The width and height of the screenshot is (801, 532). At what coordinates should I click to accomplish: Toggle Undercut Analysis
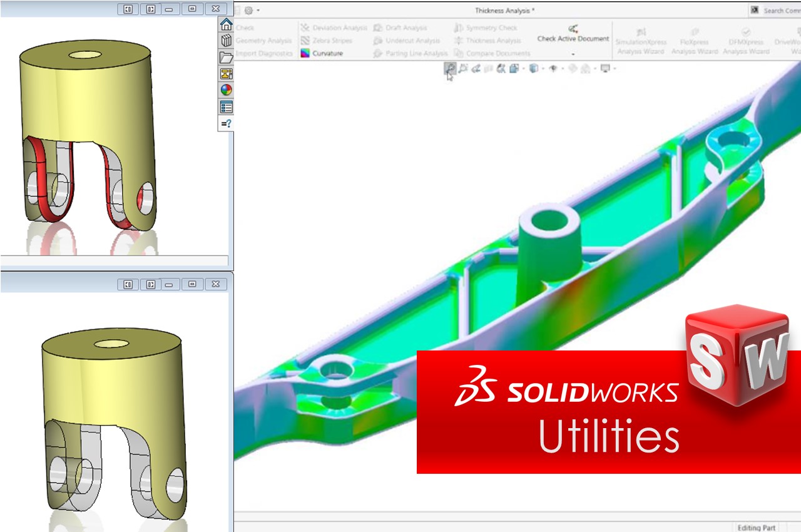click(407, 41)
